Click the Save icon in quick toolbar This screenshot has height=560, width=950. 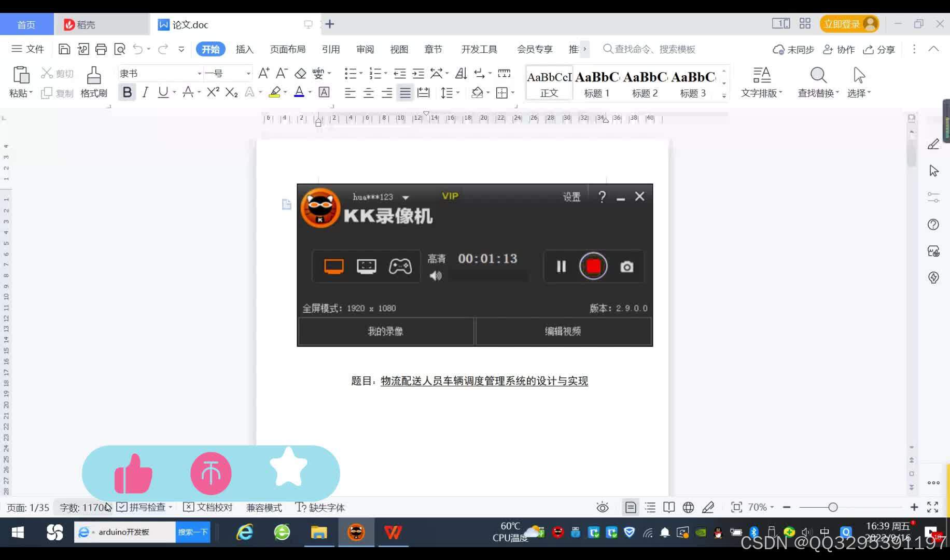64,49
